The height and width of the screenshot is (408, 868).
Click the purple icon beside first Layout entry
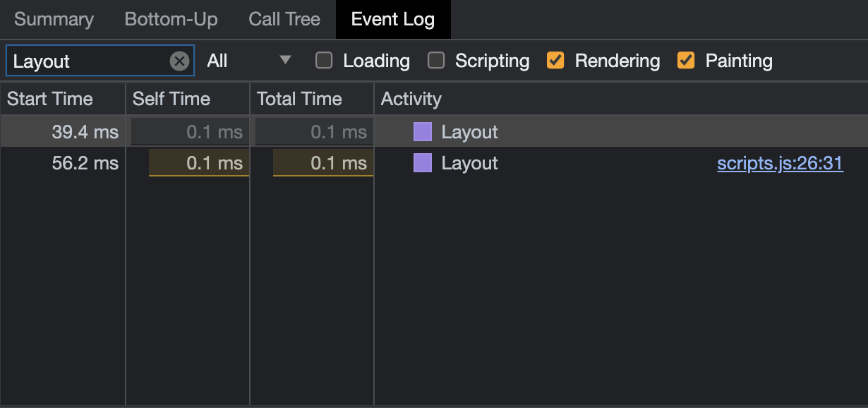(422, 131)
